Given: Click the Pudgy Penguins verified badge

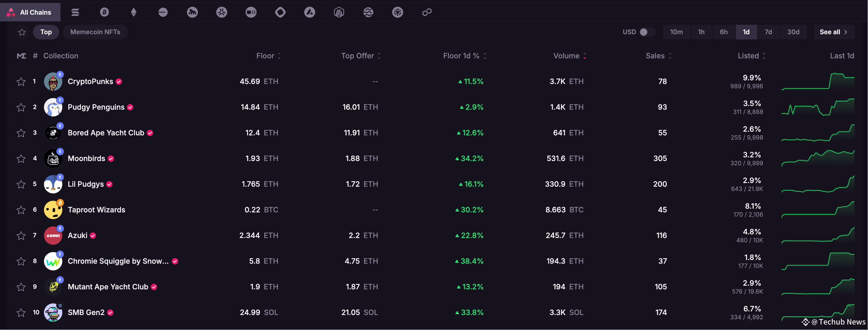Looking at the screenshot, I should click(130, 108).
